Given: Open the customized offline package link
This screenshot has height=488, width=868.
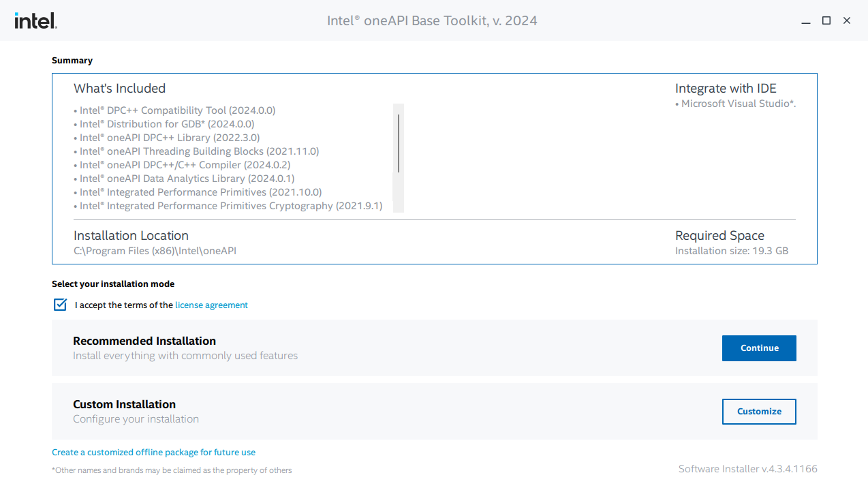Looking at the screenshot, I should point(154,453).
